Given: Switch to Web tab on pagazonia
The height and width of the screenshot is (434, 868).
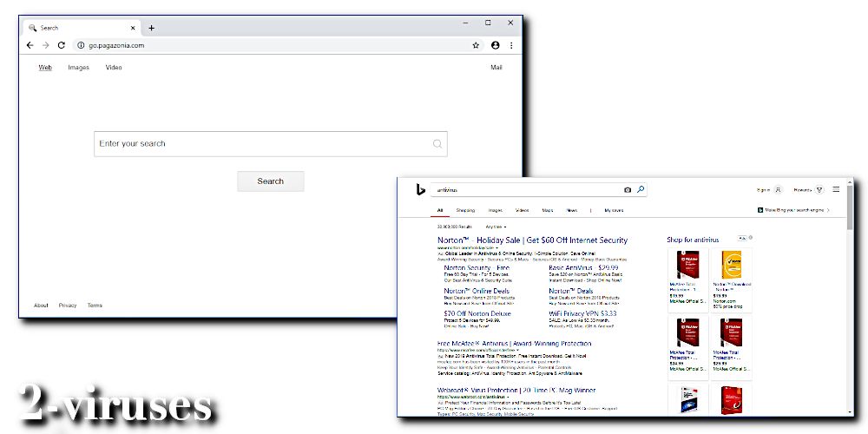Looking at the screenshot, I should tap(45, 68).
